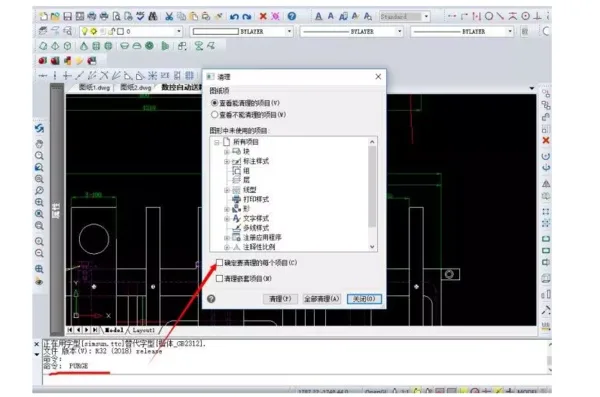Switch to 图纸2.dwg tab
The width and height of the screenshot is (600, 397).
tap(136, 87)
